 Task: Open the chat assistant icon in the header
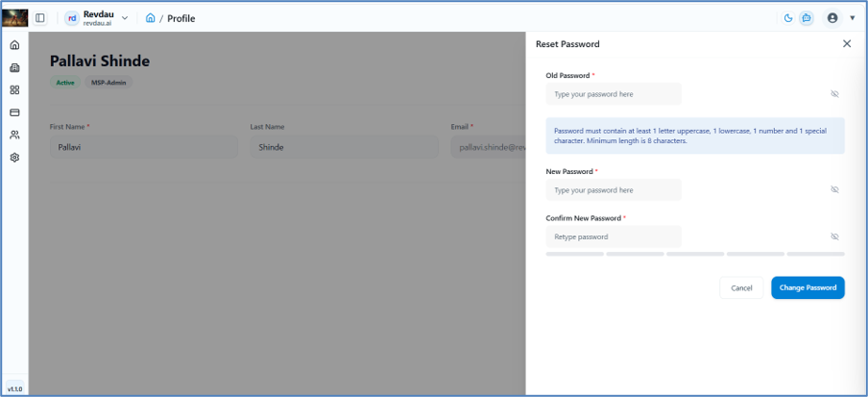pyautogui.click(x=807, y=18)
